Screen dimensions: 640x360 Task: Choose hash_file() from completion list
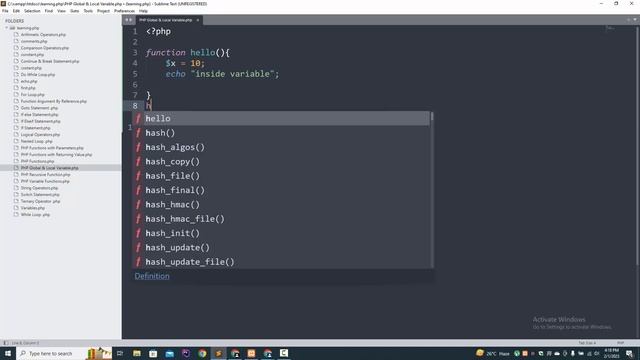click(x=282, y=176)
